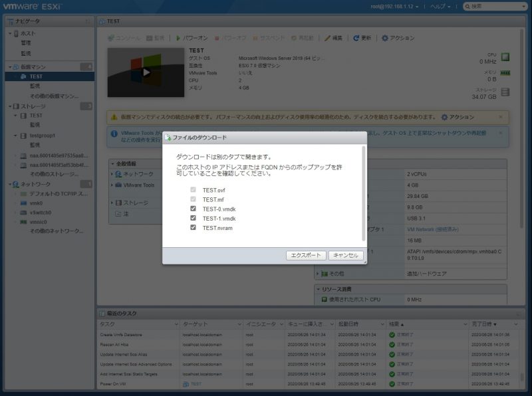Select first naa.6001405e device in navigator

click(59, 155)
